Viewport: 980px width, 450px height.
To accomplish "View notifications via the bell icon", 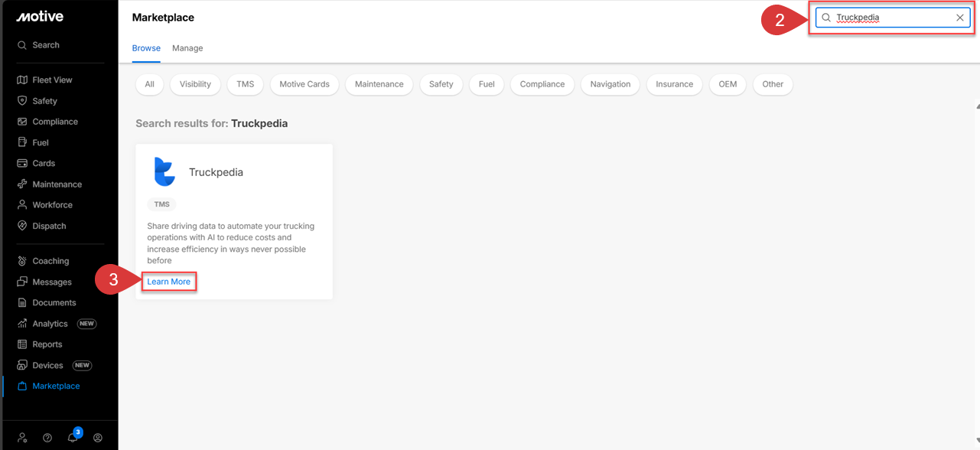I will pyautogui.click(x=72, y=437).
